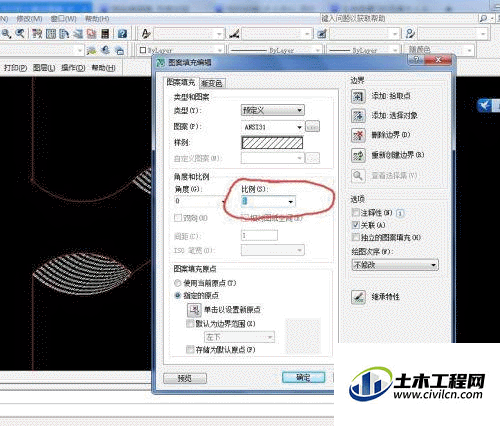The image size is (500, 426).
Task: Open the Properties palette icon in the toolbar
Action: [37, 33]
